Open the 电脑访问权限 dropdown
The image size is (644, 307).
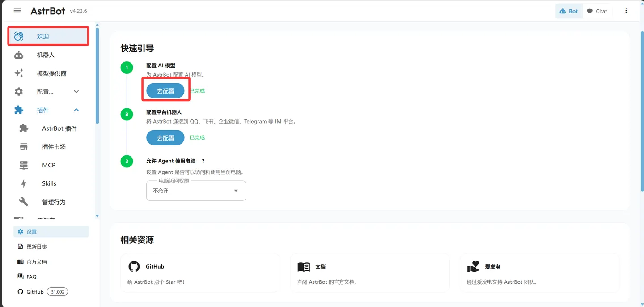(196, 191)
